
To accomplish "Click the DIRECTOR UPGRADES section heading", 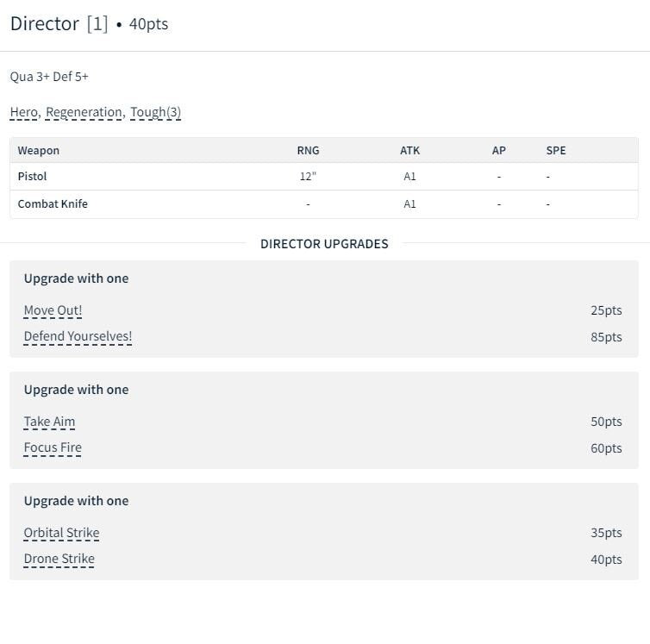I will 324,244.
